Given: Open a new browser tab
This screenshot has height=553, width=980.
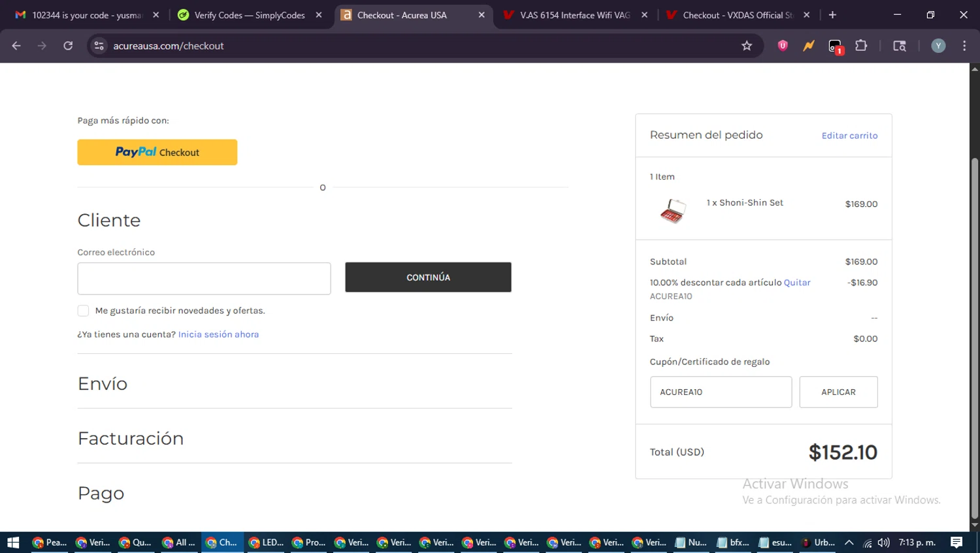Looking at the screenshot, I should coord(832,15).
